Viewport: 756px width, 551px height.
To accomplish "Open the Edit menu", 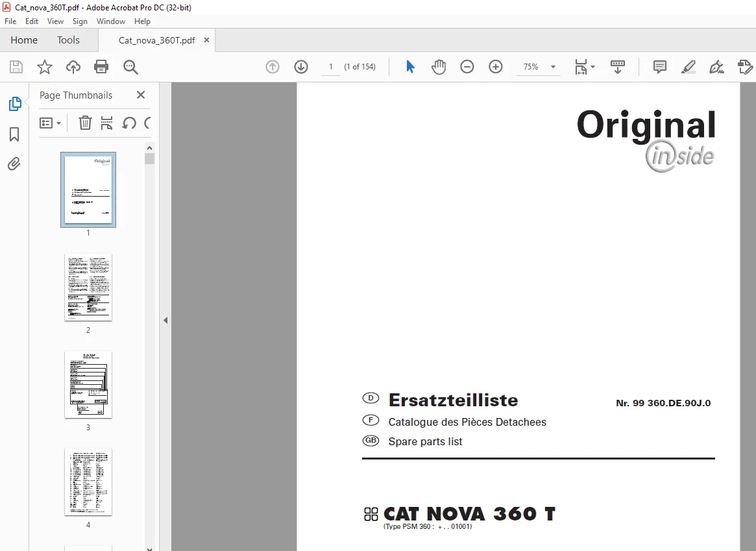I will pyautogui.click(x=32, y=21).
